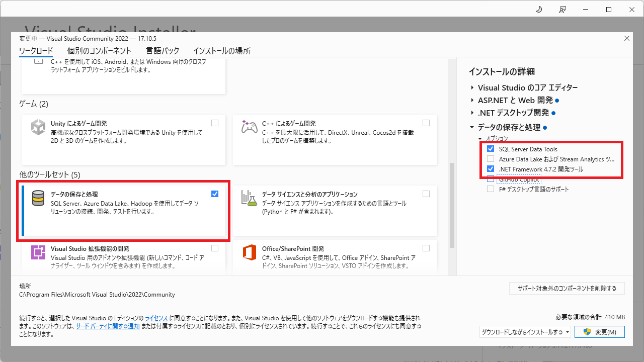644x362 pixels.
Task: Click the C++ game development gamepad icon
Action: click(249, 128)
